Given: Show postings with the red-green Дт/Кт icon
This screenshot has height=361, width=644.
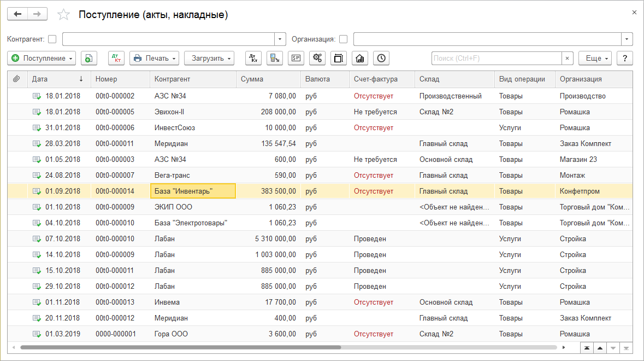Looking at the screenshot, I should pos(116,58).
